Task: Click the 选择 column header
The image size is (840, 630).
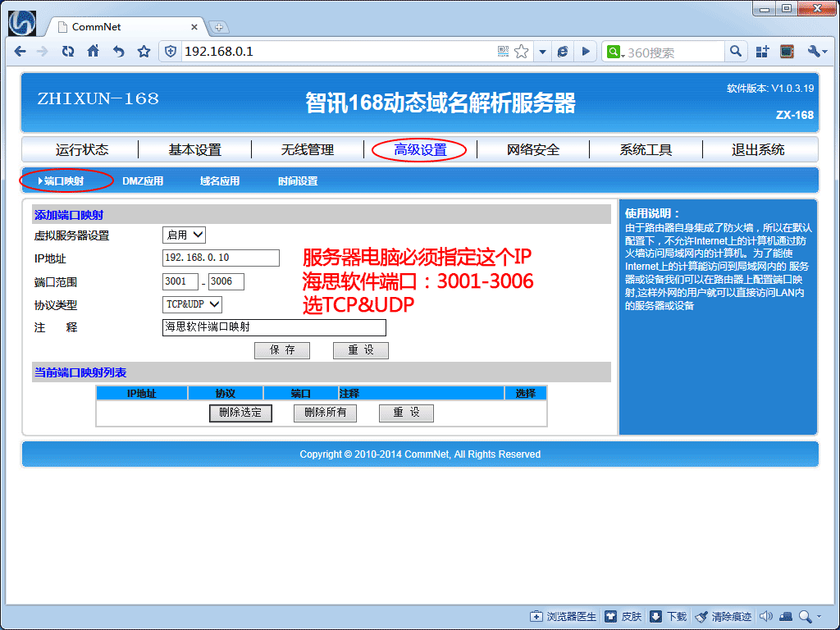Action: [526, 393]
